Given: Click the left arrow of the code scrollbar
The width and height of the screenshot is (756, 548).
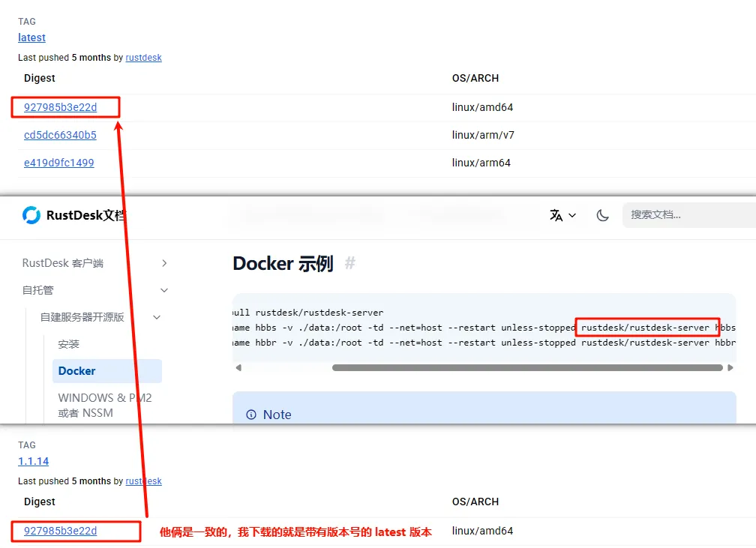Looking at the screenshot, I should 238,367.
